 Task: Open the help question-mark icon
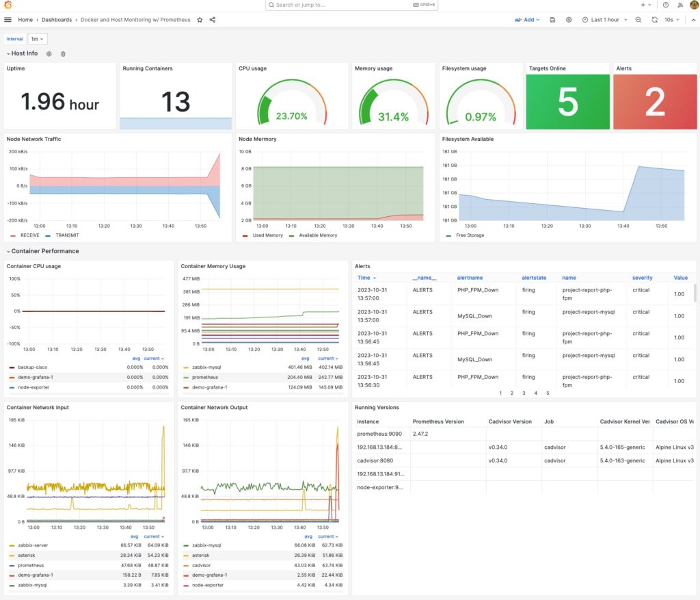[665, 5]
